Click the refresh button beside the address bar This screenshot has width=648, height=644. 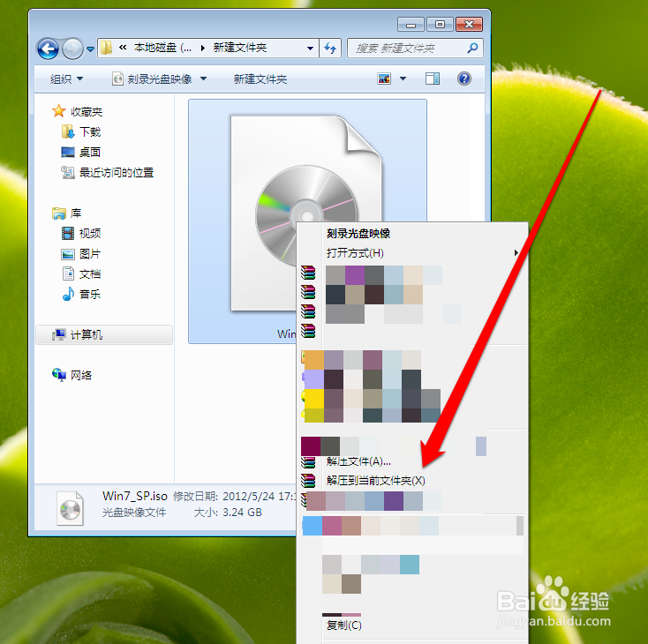330,48
